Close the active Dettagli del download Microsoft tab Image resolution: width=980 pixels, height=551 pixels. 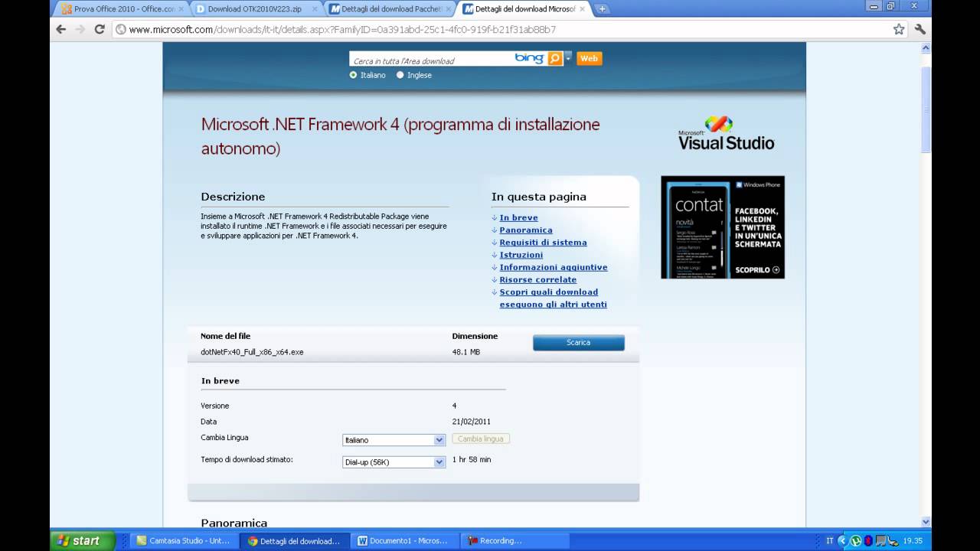point(582,9)
